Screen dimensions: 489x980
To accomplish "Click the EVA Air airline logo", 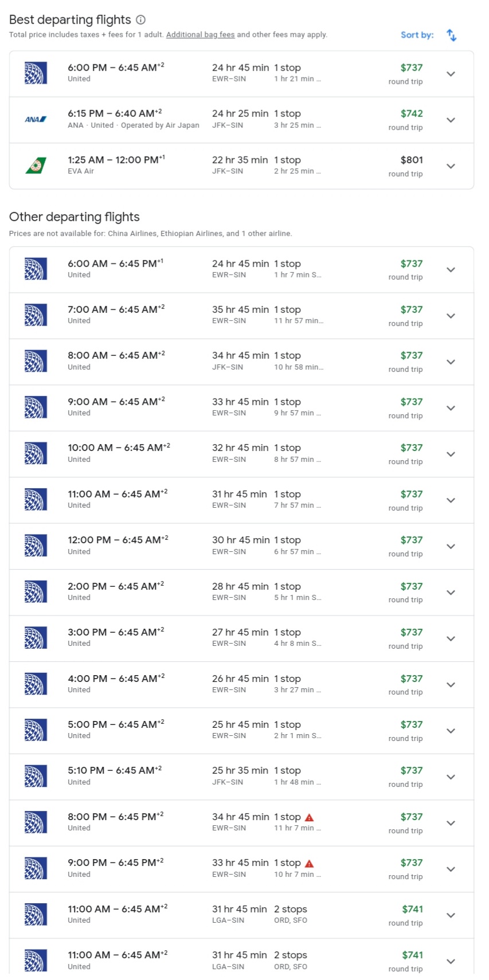I will (36, 166).
